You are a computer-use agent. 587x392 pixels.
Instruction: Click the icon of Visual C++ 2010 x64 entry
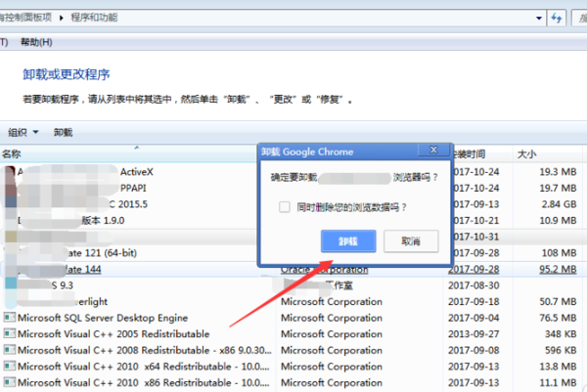pos(10,367)
